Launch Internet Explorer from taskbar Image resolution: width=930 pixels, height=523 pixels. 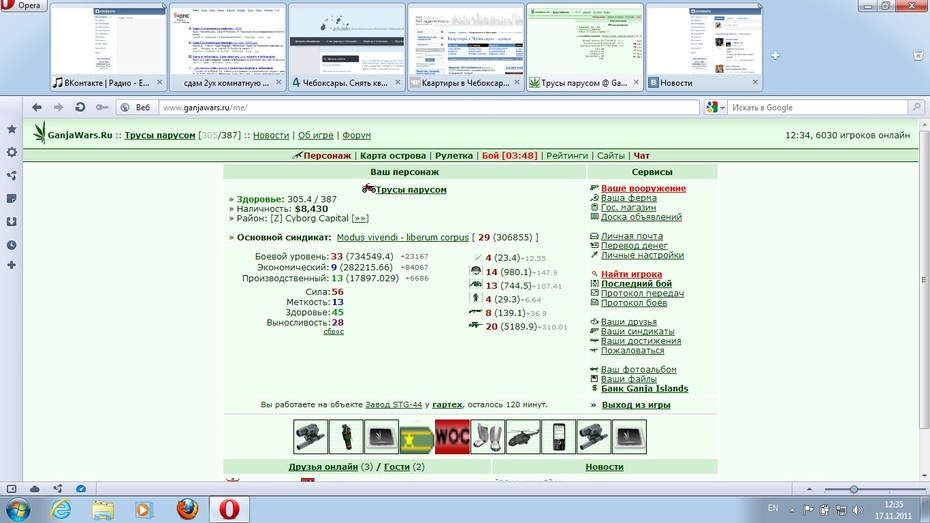point(61,509)
